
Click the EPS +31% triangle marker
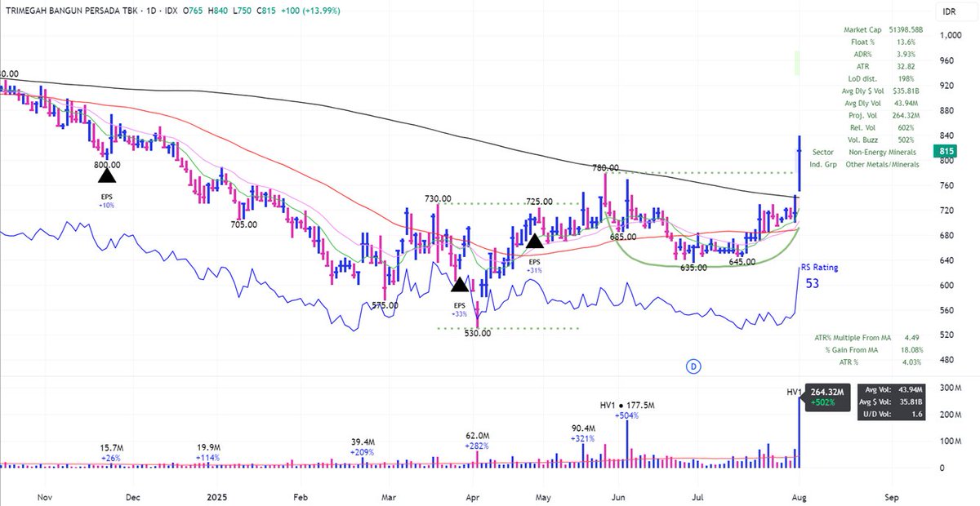(535, 240)
